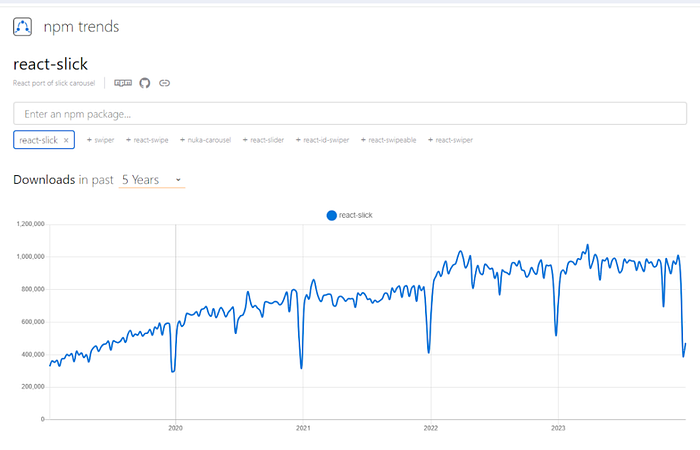The image size is (700, 450).
Task: Add react-slider suggested package
Action: click(x=264, y=140)
